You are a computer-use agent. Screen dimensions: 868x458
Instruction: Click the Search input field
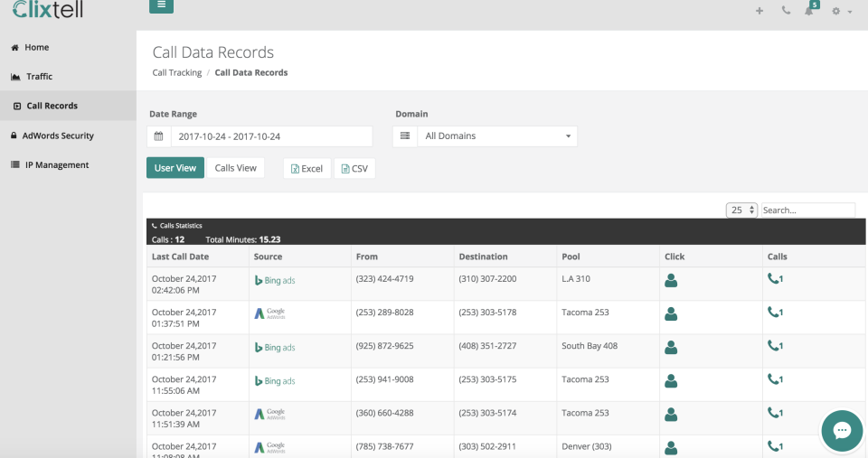click(807, 210)
